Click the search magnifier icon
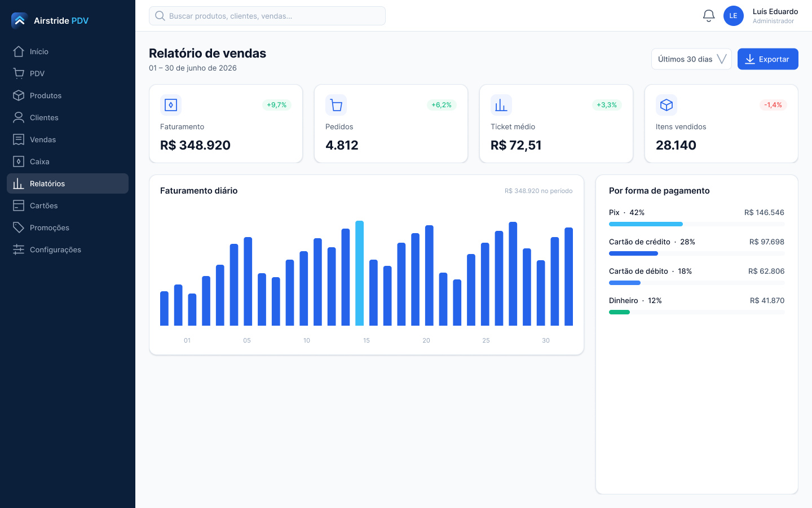Viewport: 812px width, 508px height. (x=160, y=16)
